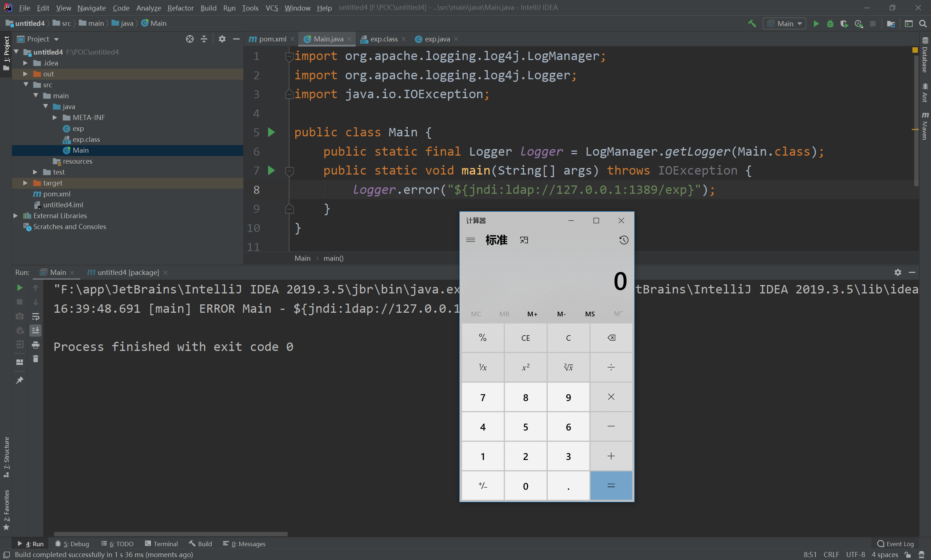This screenshot has width=931, height=560.
Task: Open the Ant side tool window
Action: (924, 93)
